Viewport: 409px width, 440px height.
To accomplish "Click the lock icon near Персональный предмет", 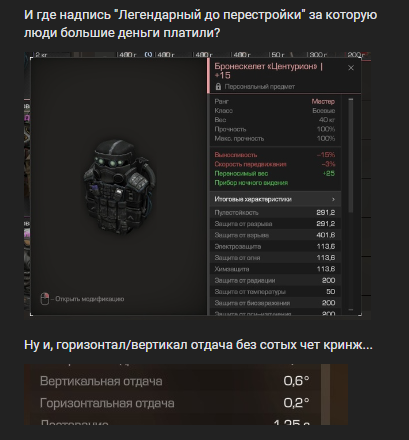I will click(x=218, y=87).
